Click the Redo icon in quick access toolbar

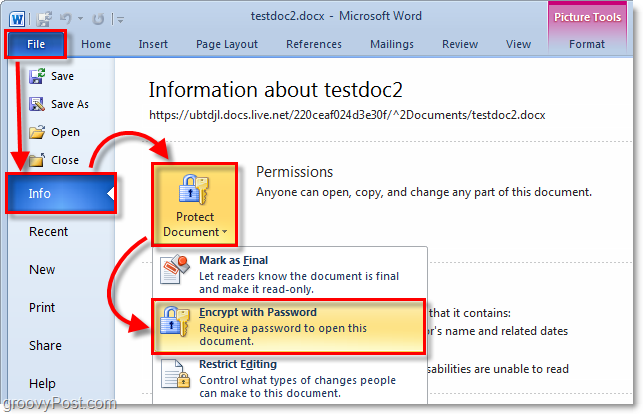(98, 19)
